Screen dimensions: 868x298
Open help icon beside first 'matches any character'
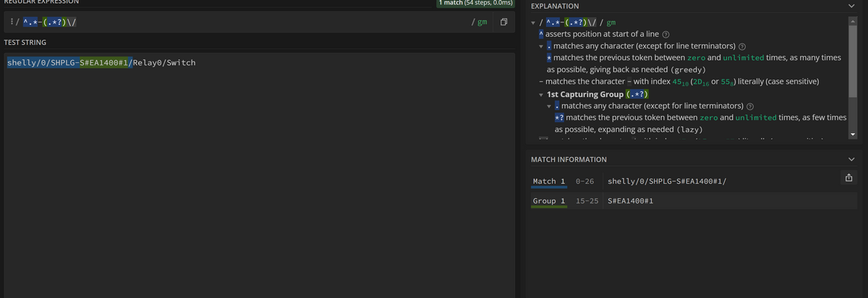coord(741,46)
